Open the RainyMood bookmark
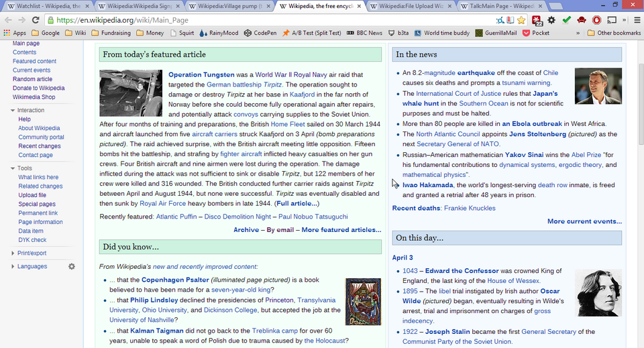The height and width of the screenshot is (348, 644). click(219, 33)
